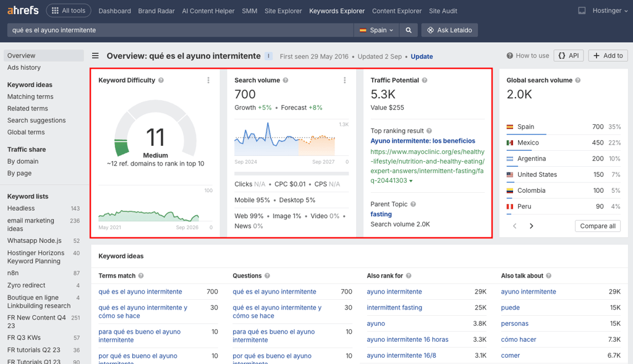Click 'intermittent fasting' keyword link
633x364 pixels.
[394, 308]
